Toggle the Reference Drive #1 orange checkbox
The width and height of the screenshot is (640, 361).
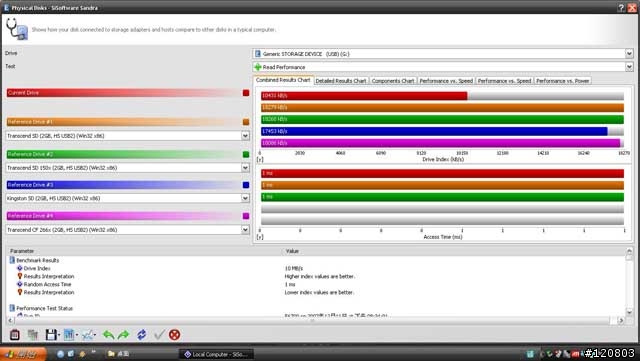[246, 122]
